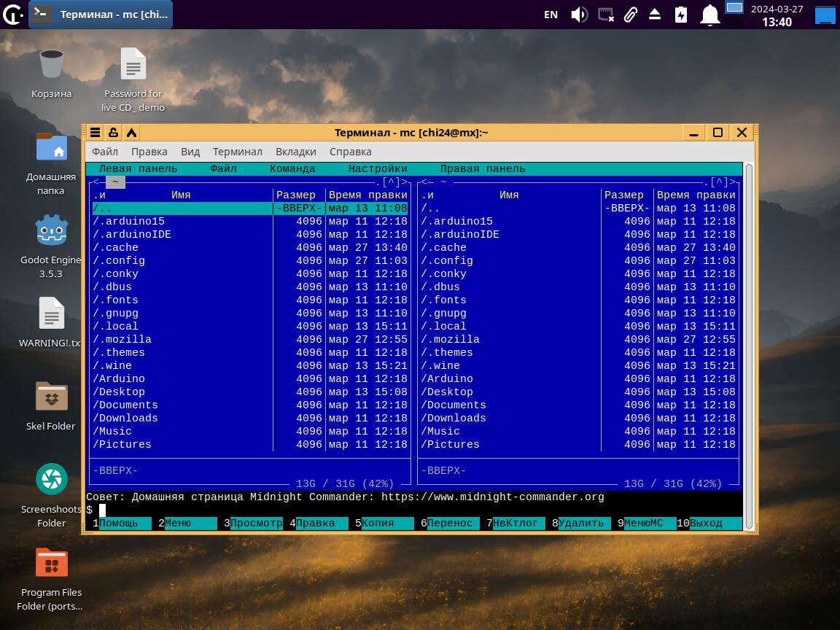The height and width of the screenshot is (630, 840).
Task: Open the Левая панель dropdown menu
Action: click(138, 168)
